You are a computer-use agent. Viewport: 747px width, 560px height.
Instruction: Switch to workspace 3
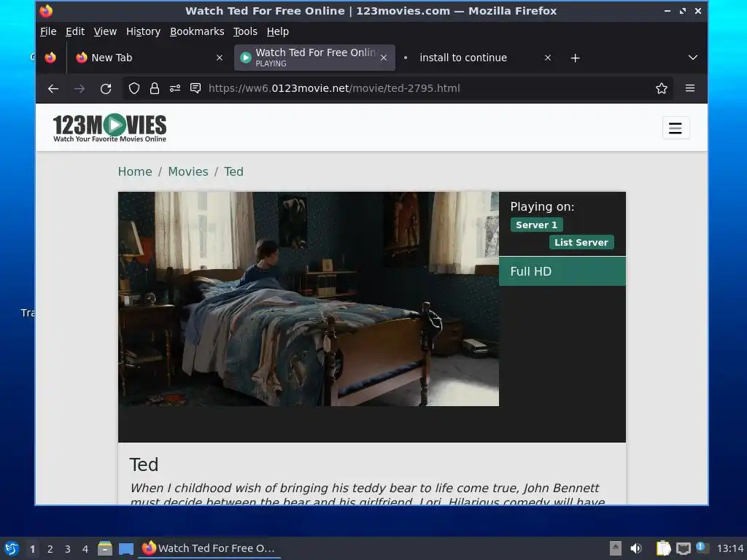[68, 549]
